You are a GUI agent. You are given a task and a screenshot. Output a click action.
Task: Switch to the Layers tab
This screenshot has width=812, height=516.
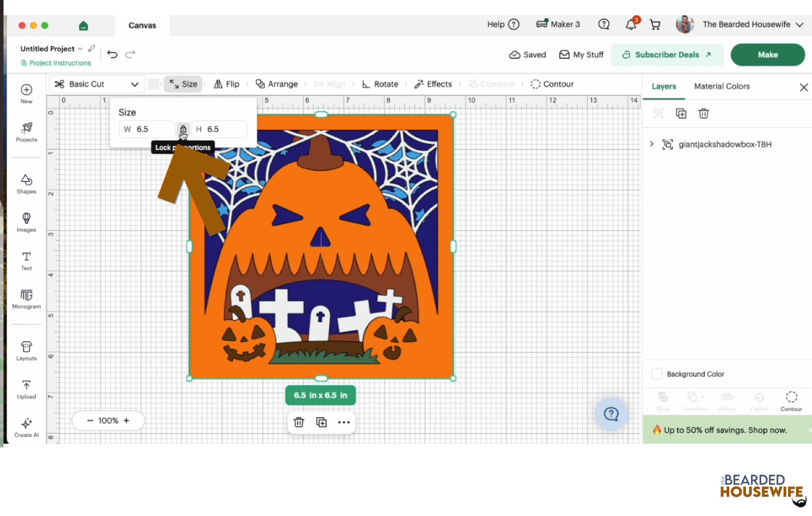[664, 86]
